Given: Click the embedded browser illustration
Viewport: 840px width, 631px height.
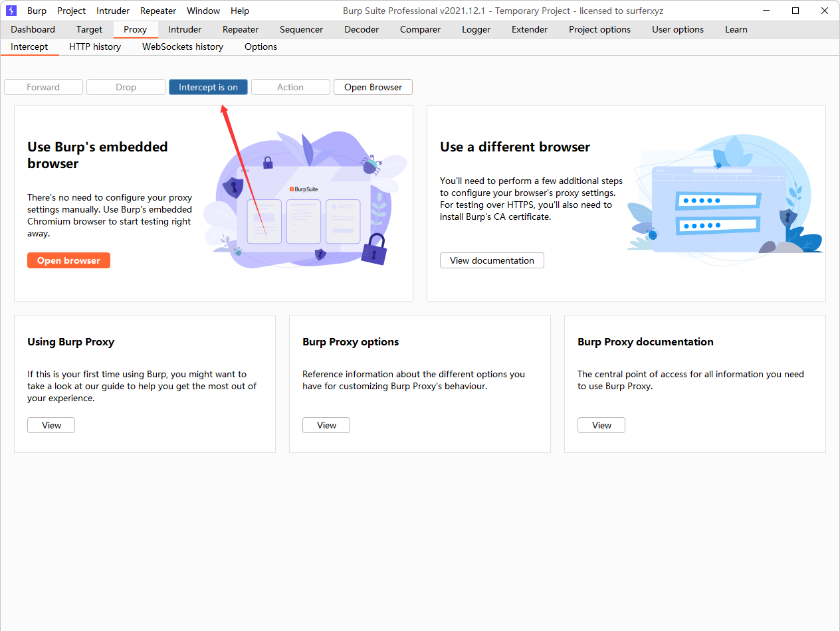Looking at the screenshot, I should 305,199.
